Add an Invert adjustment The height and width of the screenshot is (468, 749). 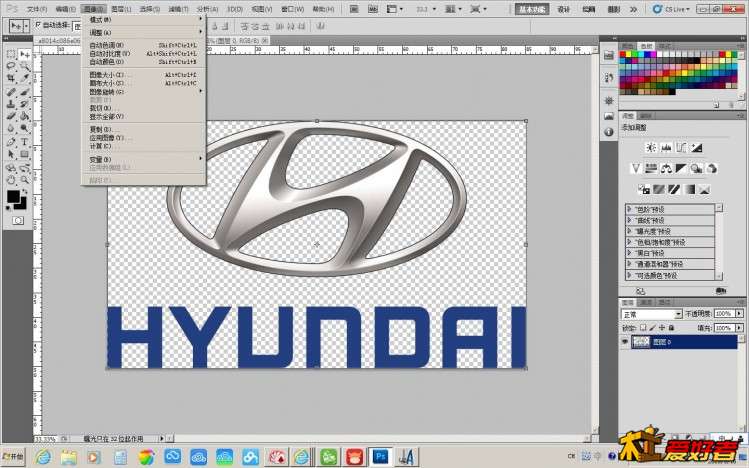tap(644, 190)
